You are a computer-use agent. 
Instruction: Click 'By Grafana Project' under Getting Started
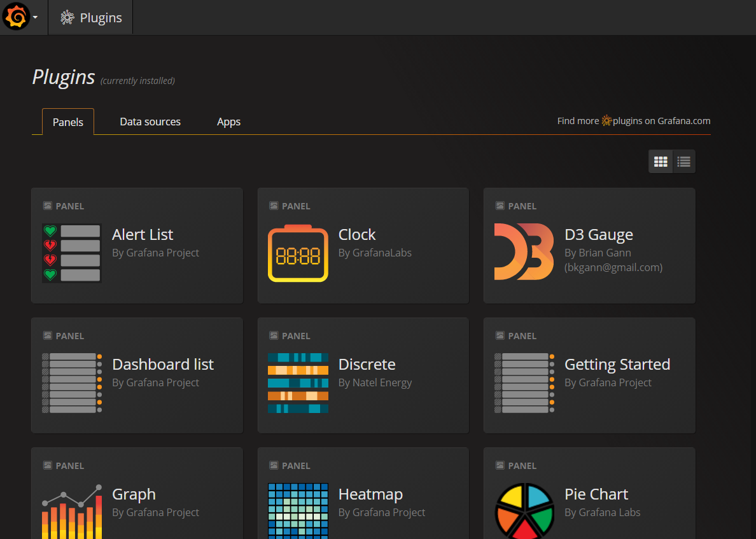point(608,383)
